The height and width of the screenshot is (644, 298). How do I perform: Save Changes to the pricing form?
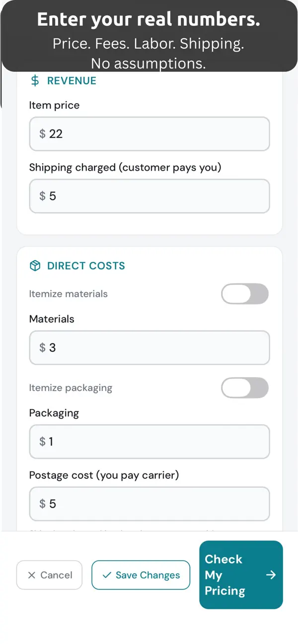point(141,575)
